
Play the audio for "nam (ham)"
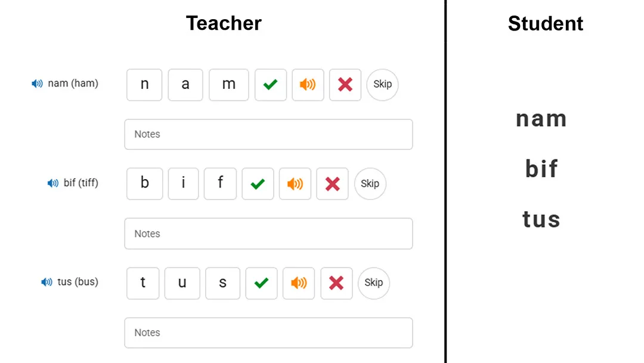click(x=37, y=83)
